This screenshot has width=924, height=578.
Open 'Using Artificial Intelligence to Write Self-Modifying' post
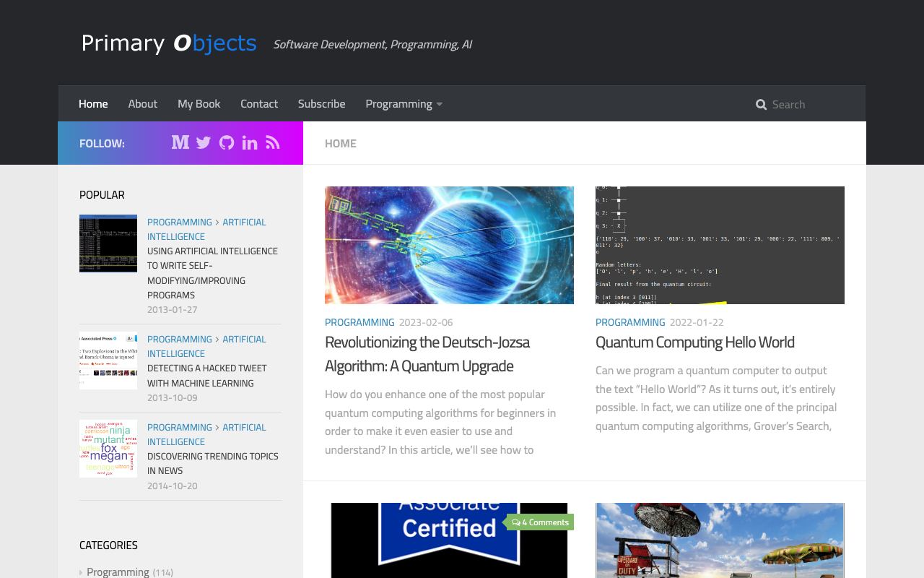coord(212,273)
